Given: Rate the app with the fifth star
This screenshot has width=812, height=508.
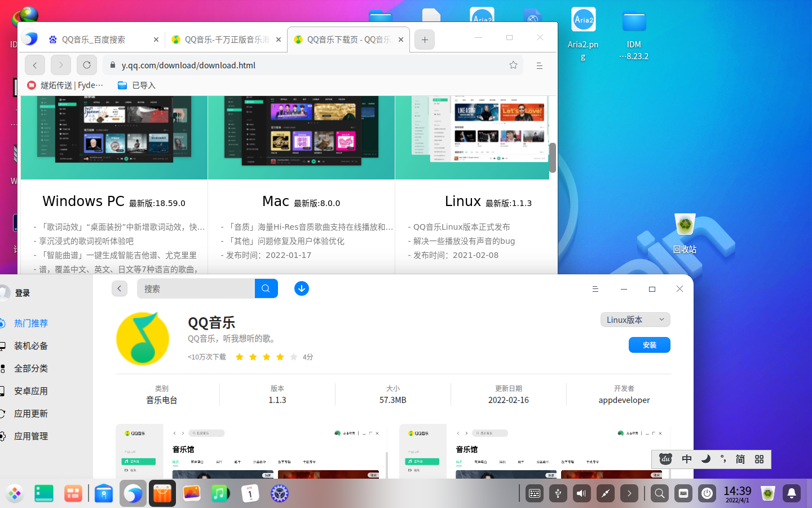Looking at the screenshot, I should [x=294, y=357].
